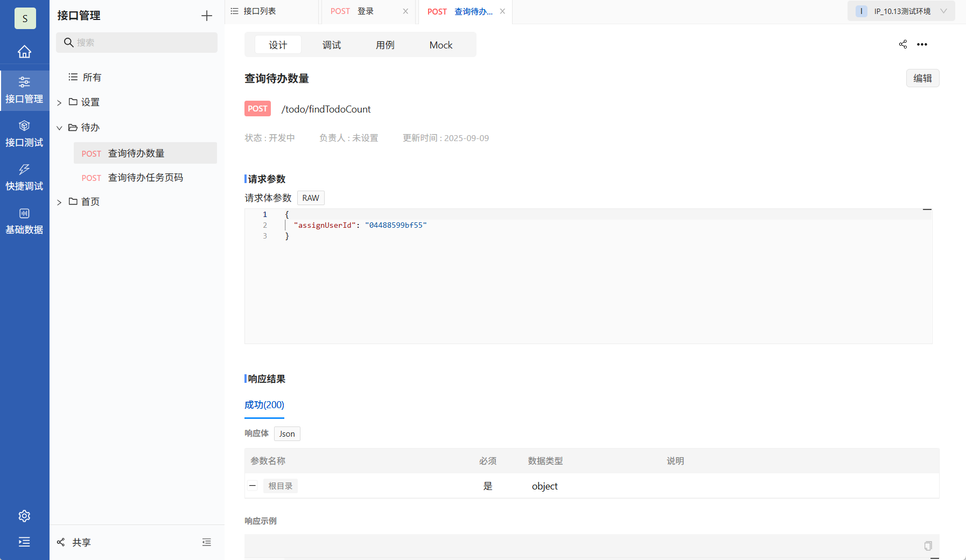Open 基础数据 from the sidebar
This screenshot has height=560, width=966.
[25, 220]
